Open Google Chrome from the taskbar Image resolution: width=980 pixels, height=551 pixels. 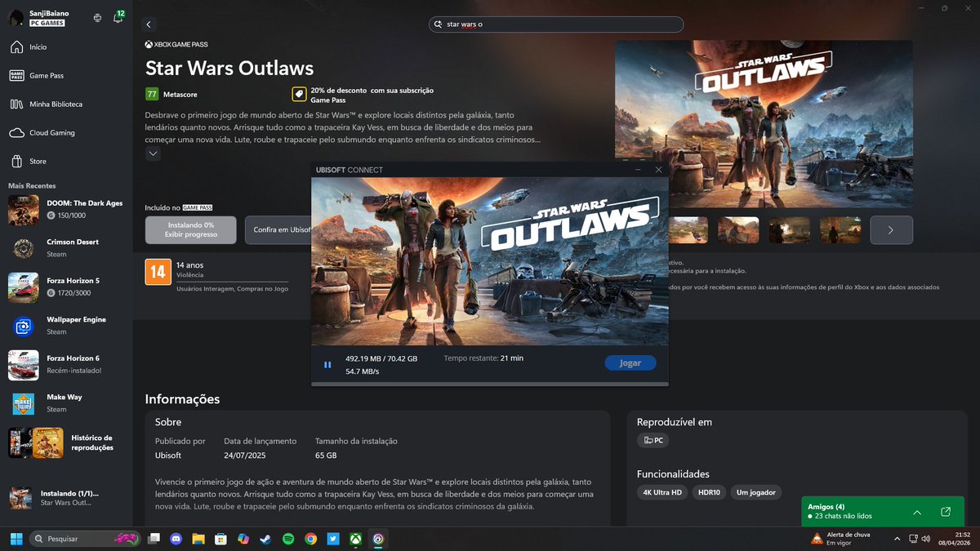tap(310, 539)
